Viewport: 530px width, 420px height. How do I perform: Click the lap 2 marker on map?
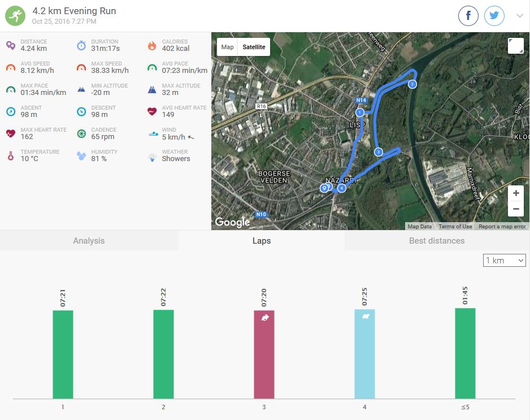[412, 84]
